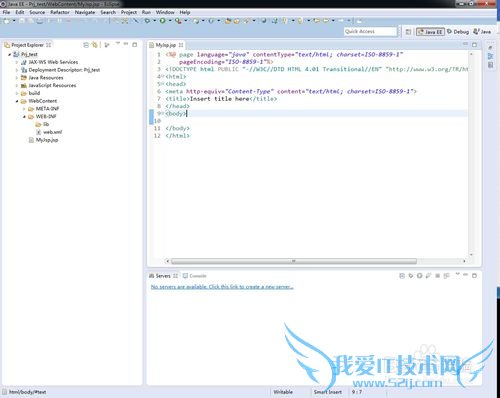The height and width of the screenshot is (398, 500).
Task: Click the New file toolbar icon
Action: point(6,21)
